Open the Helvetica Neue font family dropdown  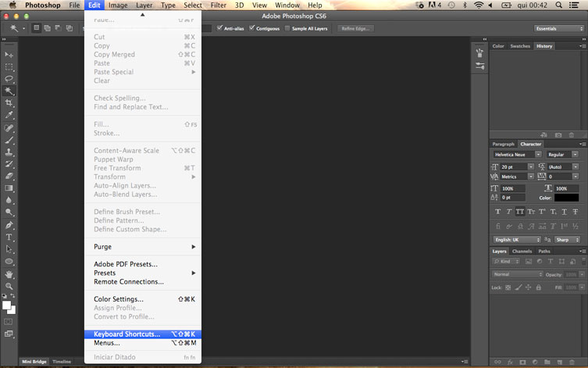click(516, 155)
